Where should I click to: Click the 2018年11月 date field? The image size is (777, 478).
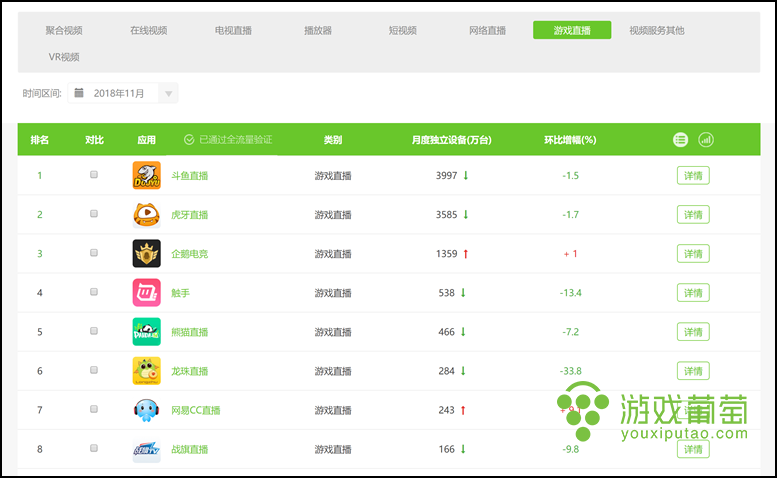(122, 93)
